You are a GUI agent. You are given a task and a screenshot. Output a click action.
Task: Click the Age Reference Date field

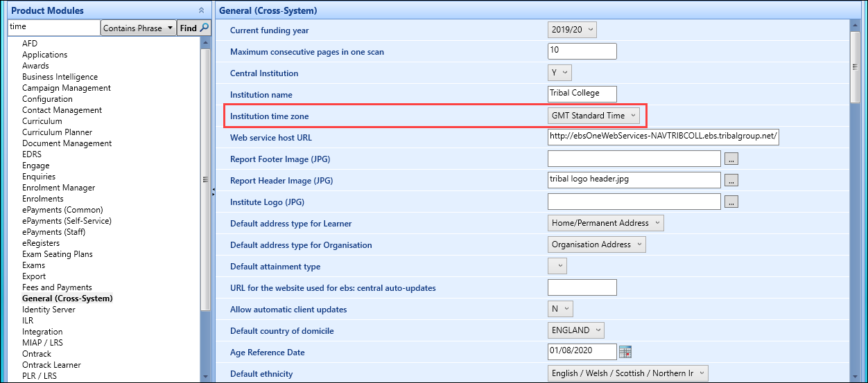pyautogui.click(x=582, y=352)
